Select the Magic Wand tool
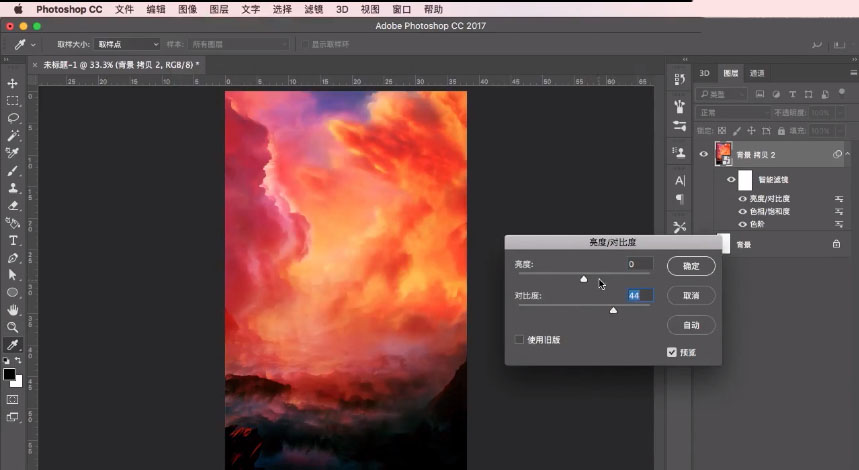This screenshot has height=470, width=859. [12, 136]
